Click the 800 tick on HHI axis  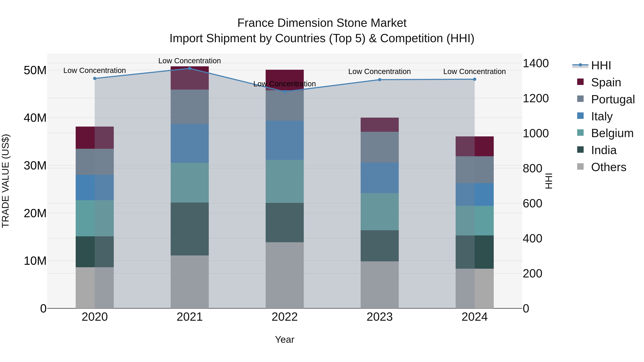click(533, 168)
